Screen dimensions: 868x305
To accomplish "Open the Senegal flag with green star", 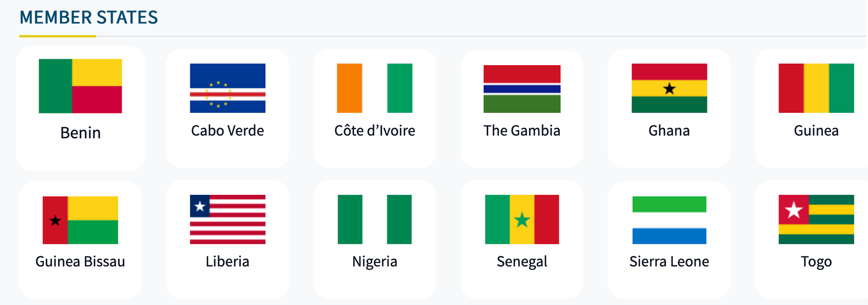I will 522,219.
